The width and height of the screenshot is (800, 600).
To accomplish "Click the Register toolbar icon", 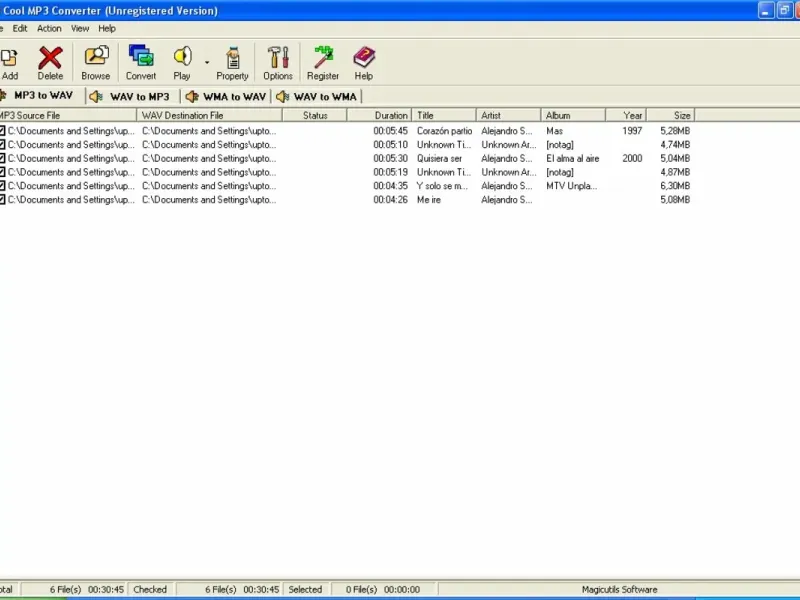I will 323,57.
